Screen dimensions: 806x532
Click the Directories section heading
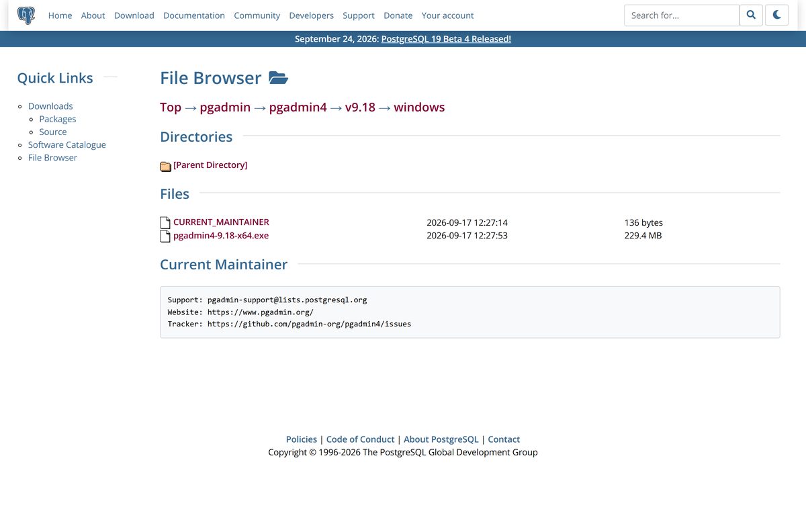click(196, 137)
